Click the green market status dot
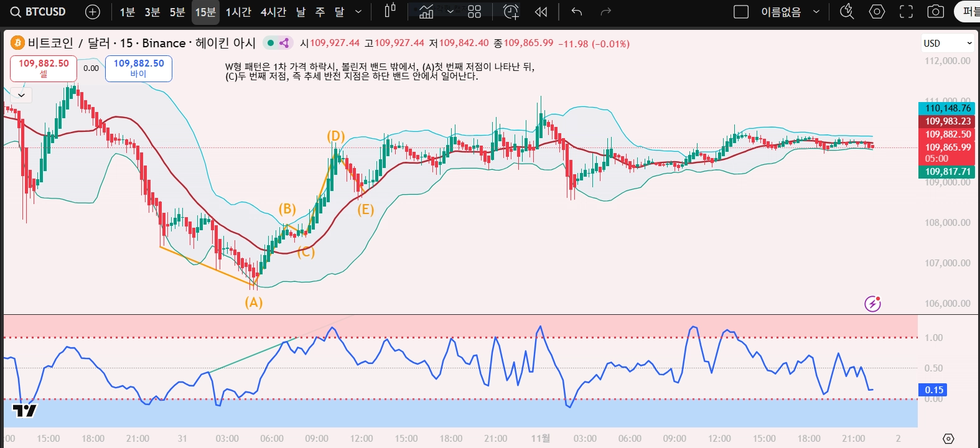The width and height of the screenshot is (980, 448). click(271, 43)
